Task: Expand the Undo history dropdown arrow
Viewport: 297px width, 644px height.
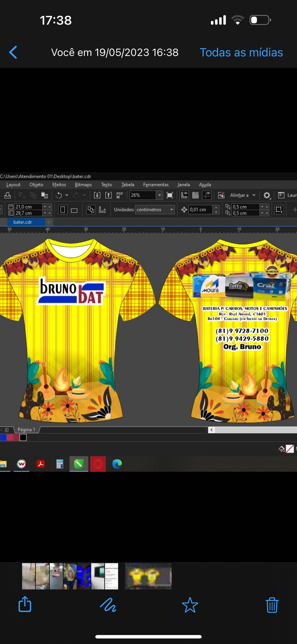Action: coord(67,195)
